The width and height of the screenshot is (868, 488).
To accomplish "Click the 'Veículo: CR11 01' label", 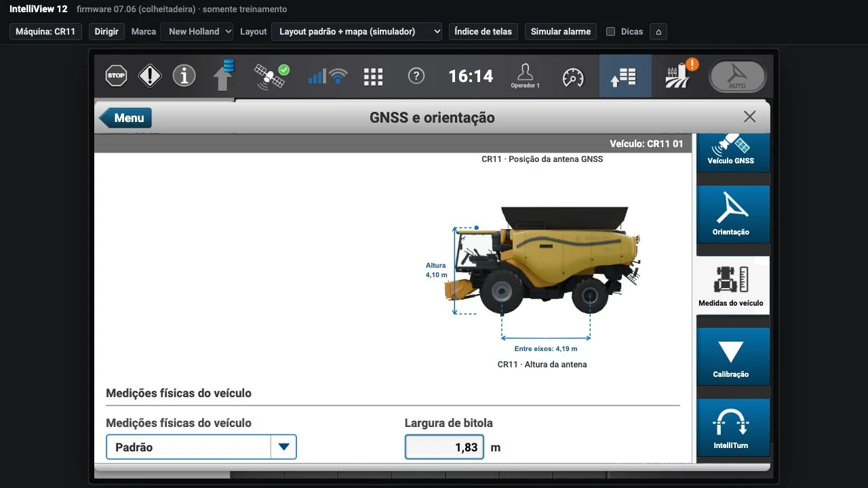I will pyautogui.click(x=646, y=144).
